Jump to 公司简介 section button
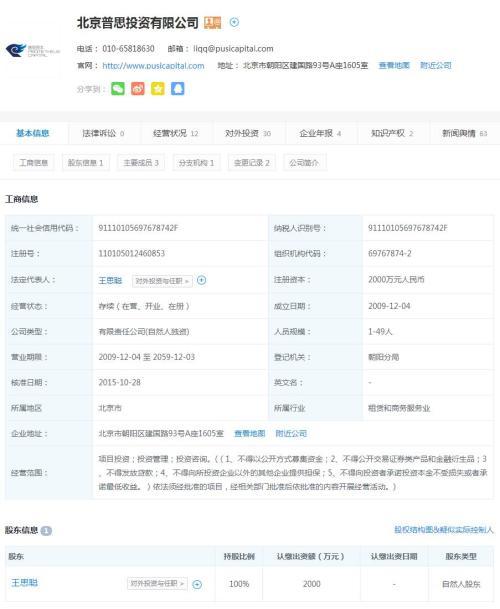This screenshot has width=500, height=609. coord(304,162)
